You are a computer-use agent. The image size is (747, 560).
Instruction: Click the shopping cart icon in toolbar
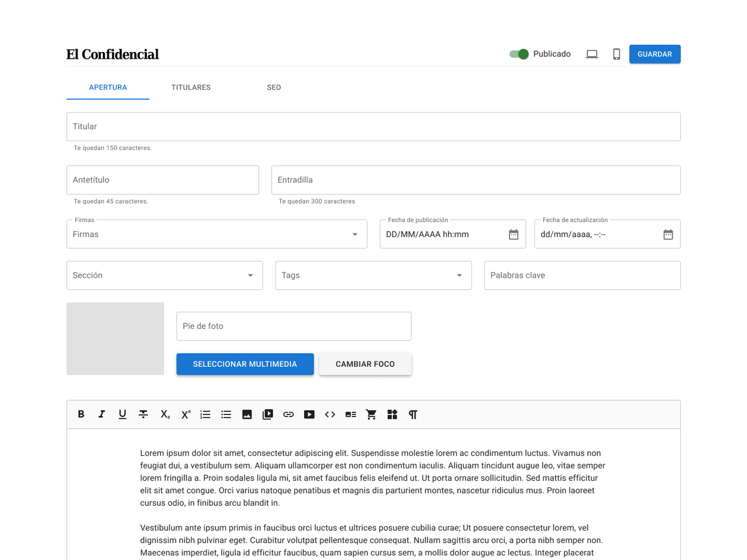click(x=371, y=414)
